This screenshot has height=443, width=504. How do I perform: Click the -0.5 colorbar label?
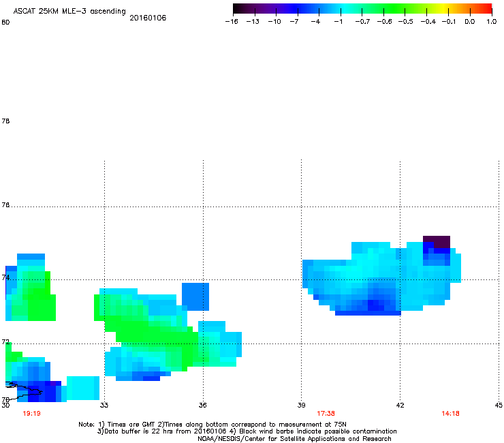[x=406, y=22]
